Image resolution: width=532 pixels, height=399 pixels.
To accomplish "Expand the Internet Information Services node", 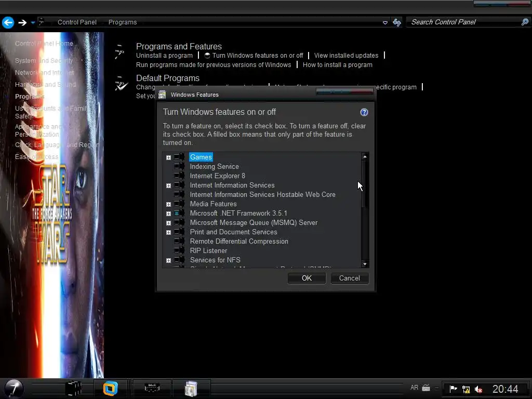I will click(169, 185).
